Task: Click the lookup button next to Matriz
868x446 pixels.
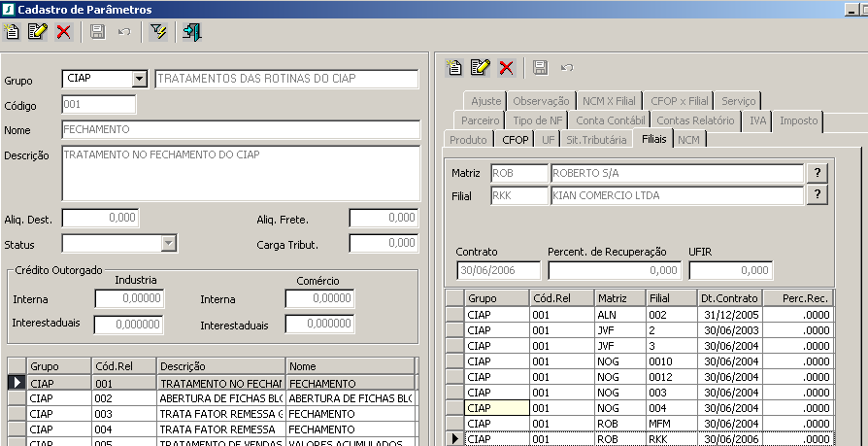Action: click(818, 173)
